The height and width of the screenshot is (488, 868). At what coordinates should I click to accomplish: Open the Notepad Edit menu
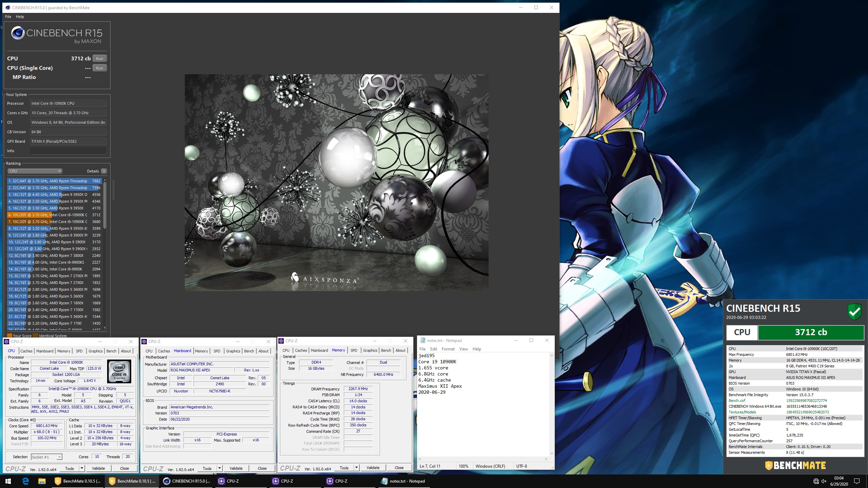[433, 349]
